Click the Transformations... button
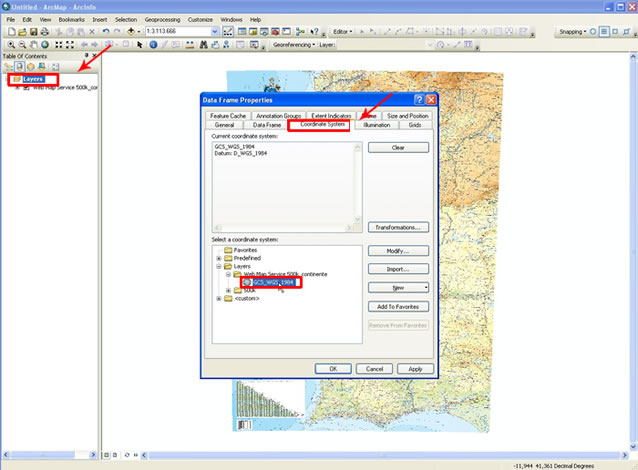Image resolution: width=638 pixels, height=470 pixels. point(398,227)
